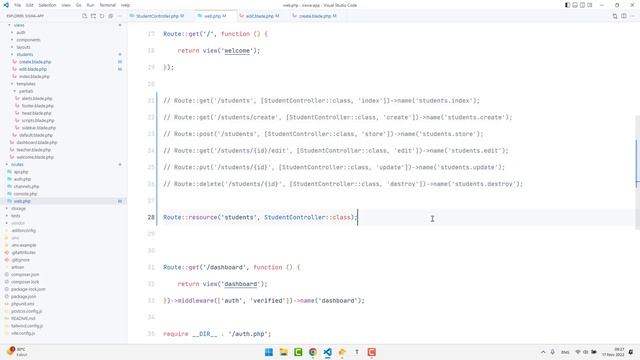Open README.md file
The width and height of the screenshot is (640, 360).
pyautogui.click(x=23, y=319)
